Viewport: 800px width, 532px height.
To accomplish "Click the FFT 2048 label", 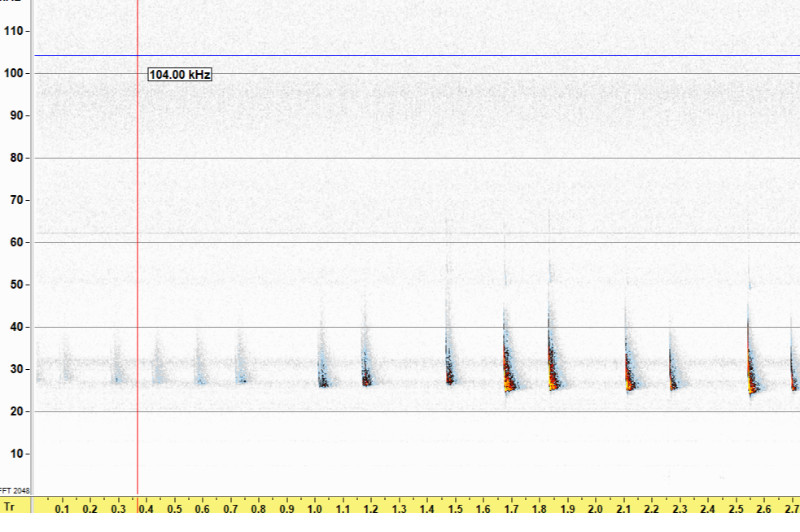I will 16,491.
